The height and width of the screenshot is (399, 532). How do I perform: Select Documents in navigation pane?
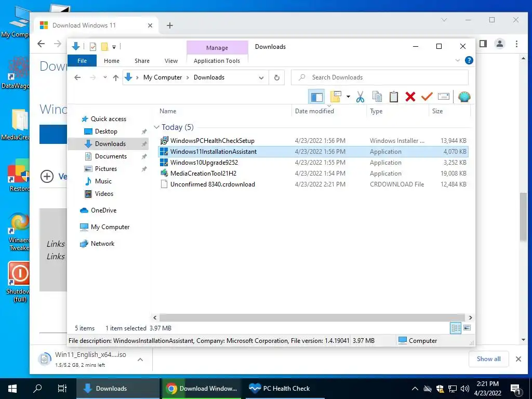[111, 156]
